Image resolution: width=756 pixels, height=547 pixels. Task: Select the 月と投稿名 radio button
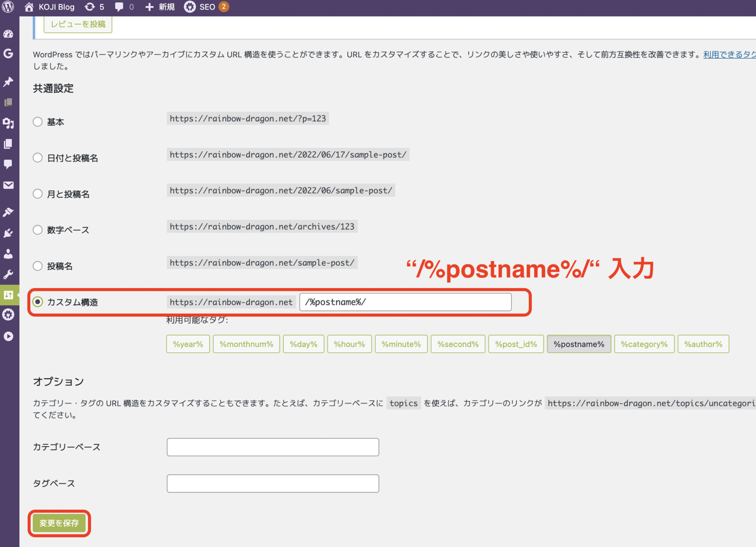[x=37, y=194]
